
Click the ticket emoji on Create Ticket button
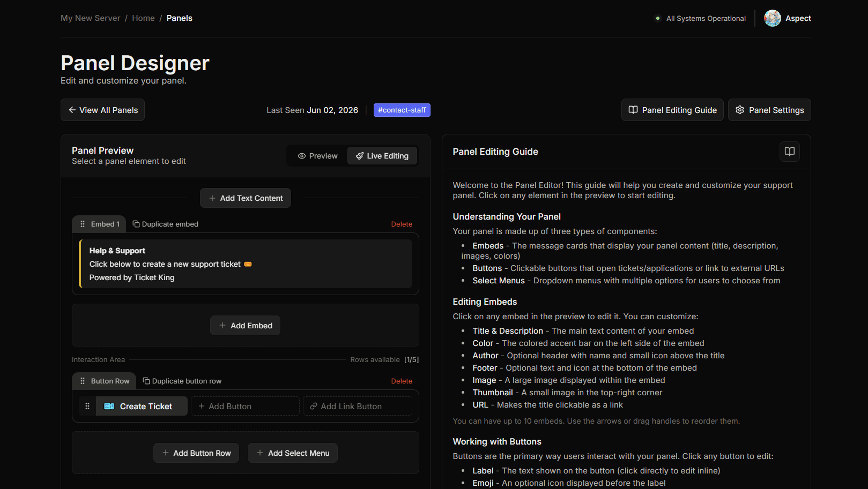tap(109, 407)
